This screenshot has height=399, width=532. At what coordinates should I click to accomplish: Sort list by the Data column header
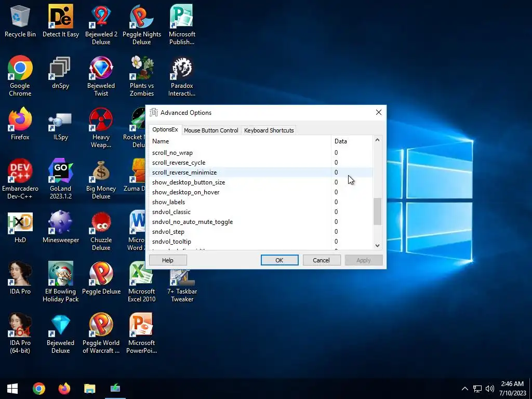352,141
